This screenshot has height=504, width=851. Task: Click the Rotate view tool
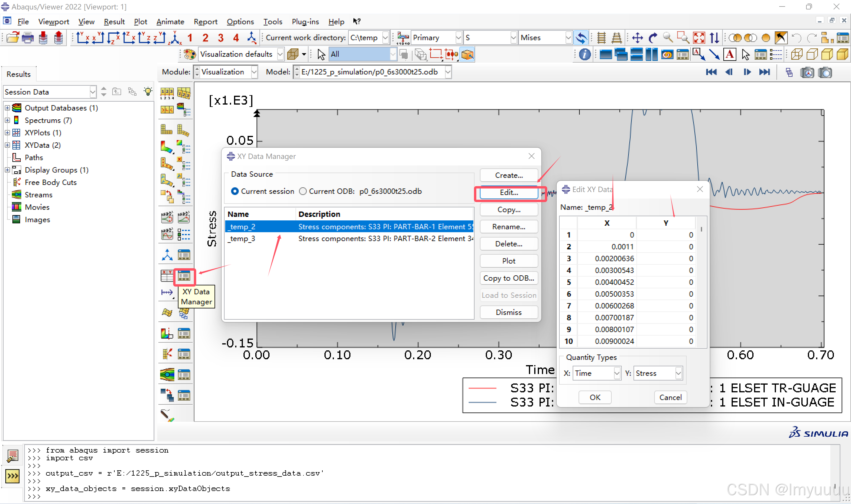click(x=653, y=38)
